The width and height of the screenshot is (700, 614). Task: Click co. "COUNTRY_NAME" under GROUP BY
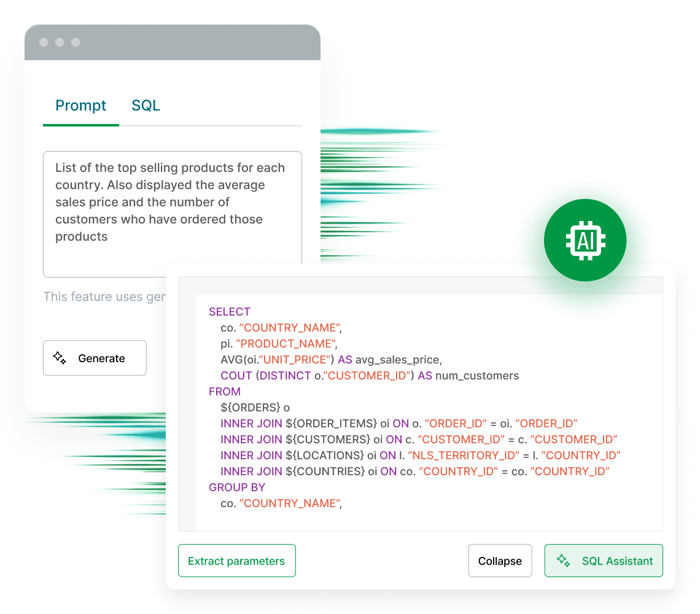point(281,503)
